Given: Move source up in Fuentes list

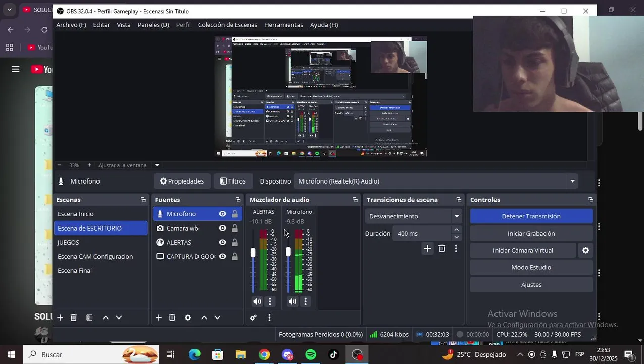Looking at the screenshot, I should click(x=204, y=317).
